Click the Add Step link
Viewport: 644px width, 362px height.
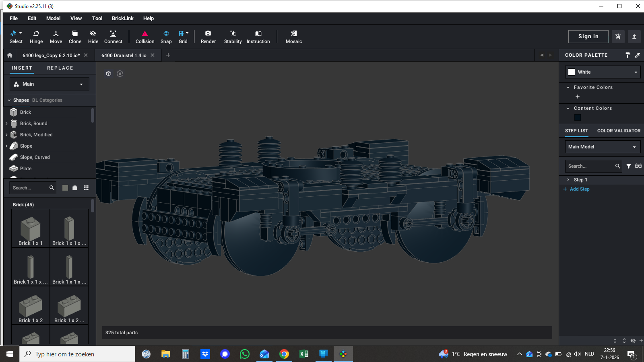pyautogui.click(x=579, y=189)
